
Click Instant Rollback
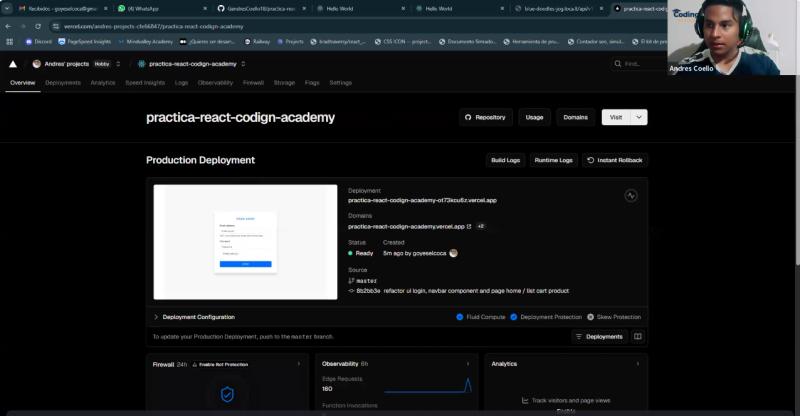tap(615, 160)
